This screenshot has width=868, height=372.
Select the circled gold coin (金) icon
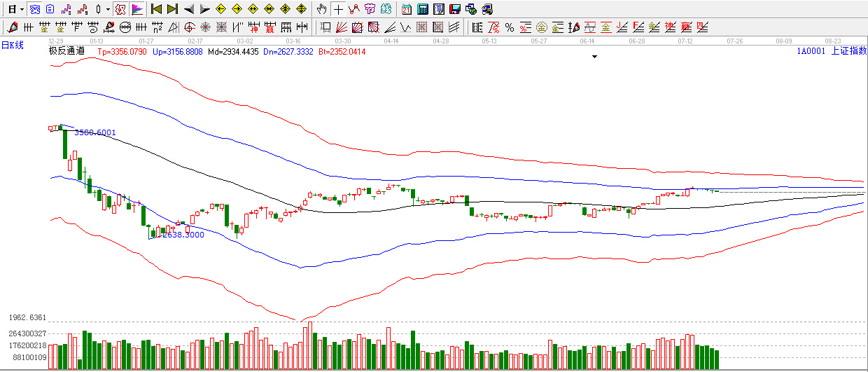pos(541,27)
